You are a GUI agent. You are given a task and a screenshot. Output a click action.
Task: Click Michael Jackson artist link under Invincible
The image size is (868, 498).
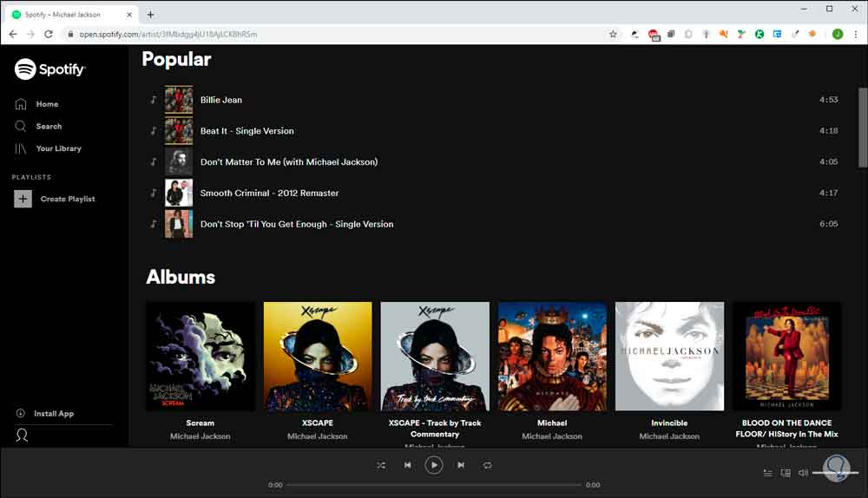point(670,436)
